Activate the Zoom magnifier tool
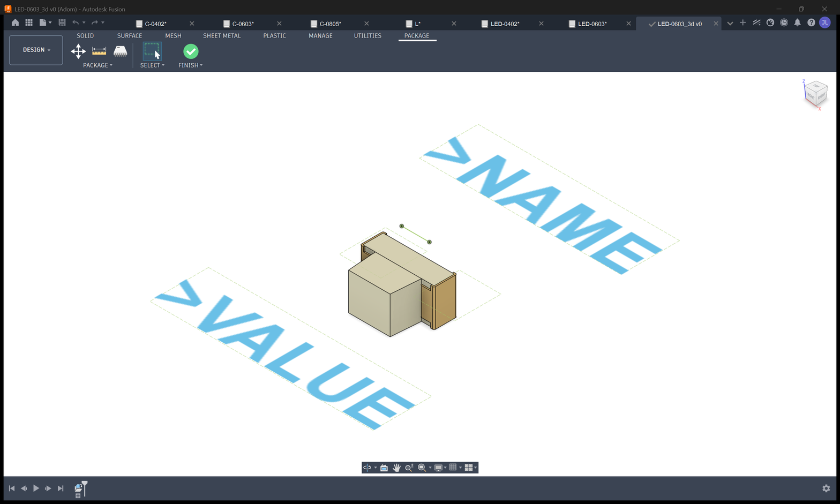This screenshot has width=840, height=504. click(x=409, y=468)
